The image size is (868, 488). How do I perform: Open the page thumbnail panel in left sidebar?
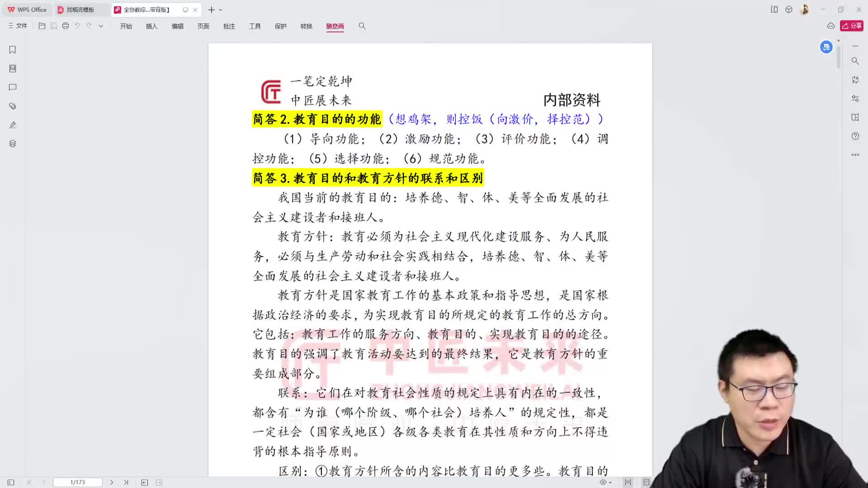[12, 68]
